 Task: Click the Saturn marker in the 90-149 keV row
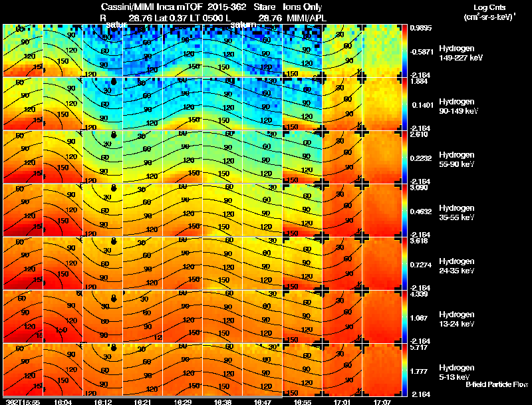(x=114, y=82)
